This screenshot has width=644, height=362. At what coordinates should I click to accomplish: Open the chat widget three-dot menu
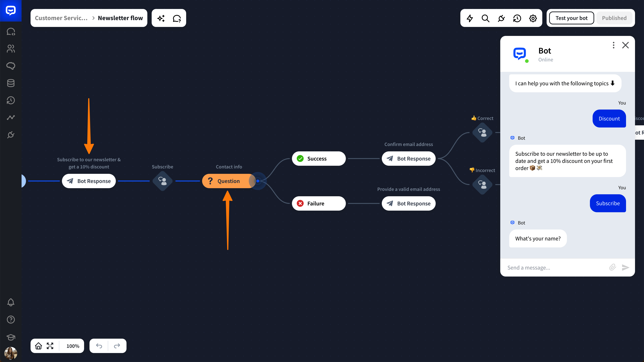point(613,45)
